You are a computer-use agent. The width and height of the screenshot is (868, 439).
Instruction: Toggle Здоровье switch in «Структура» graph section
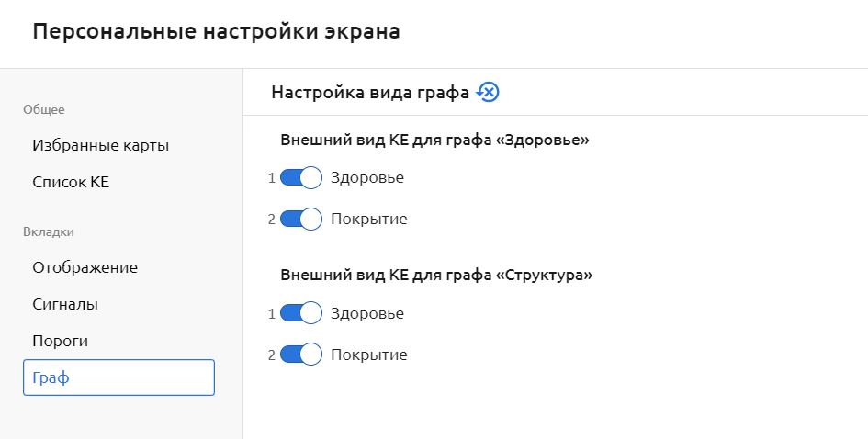coord(300,313)
